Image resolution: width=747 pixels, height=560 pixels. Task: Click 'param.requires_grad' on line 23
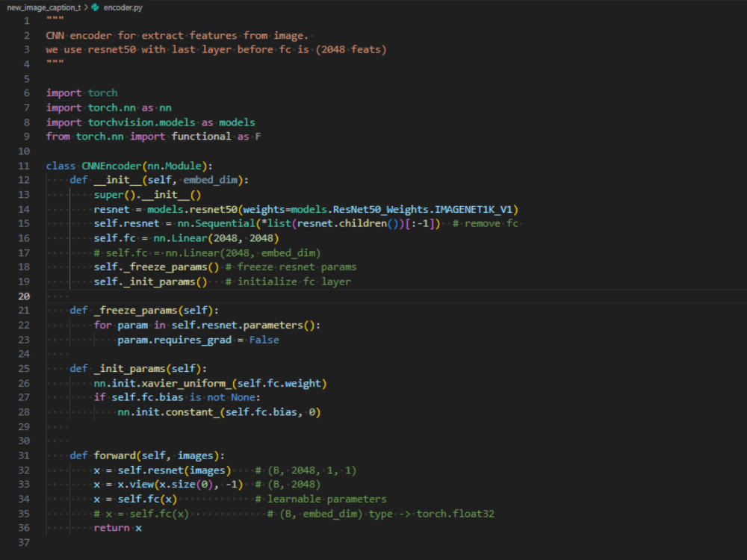coord(174,340)
